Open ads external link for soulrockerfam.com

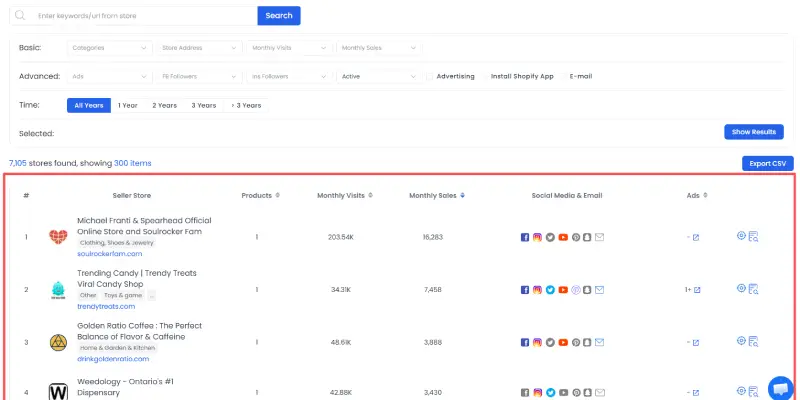(695, 238)
